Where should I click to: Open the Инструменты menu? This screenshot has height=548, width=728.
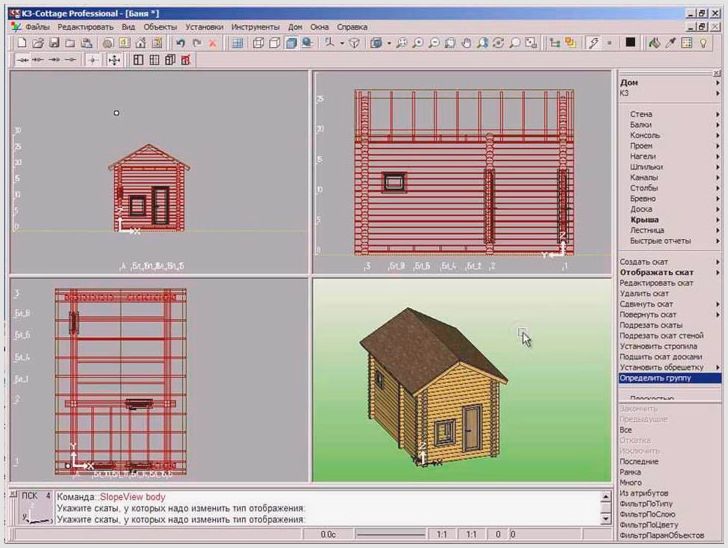point(255,27)
